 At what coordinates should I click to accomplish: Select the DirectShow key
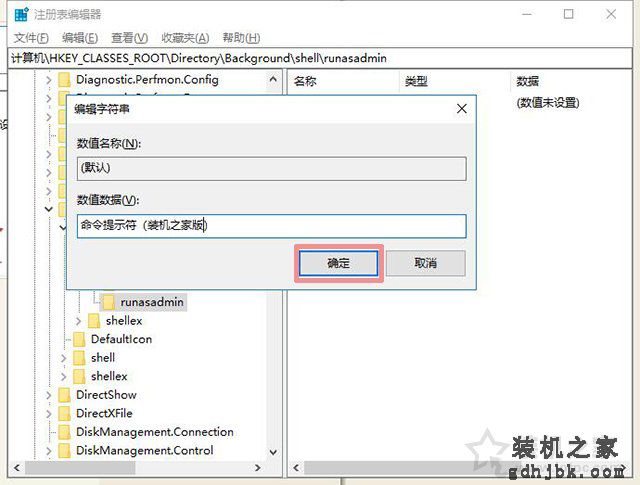pyautogui.click(x=106, y=395)
